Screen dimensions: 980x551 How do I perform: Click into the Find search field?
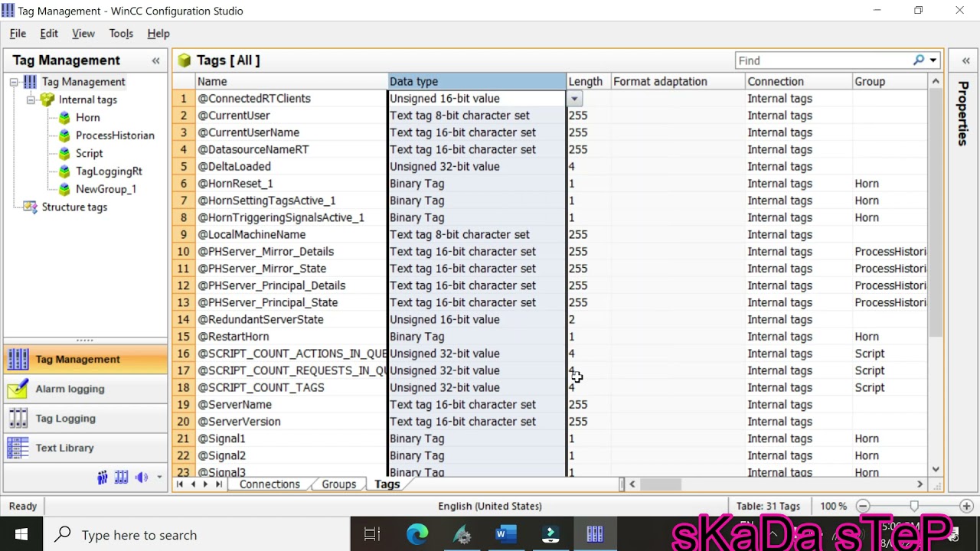[x=823, y=60]
